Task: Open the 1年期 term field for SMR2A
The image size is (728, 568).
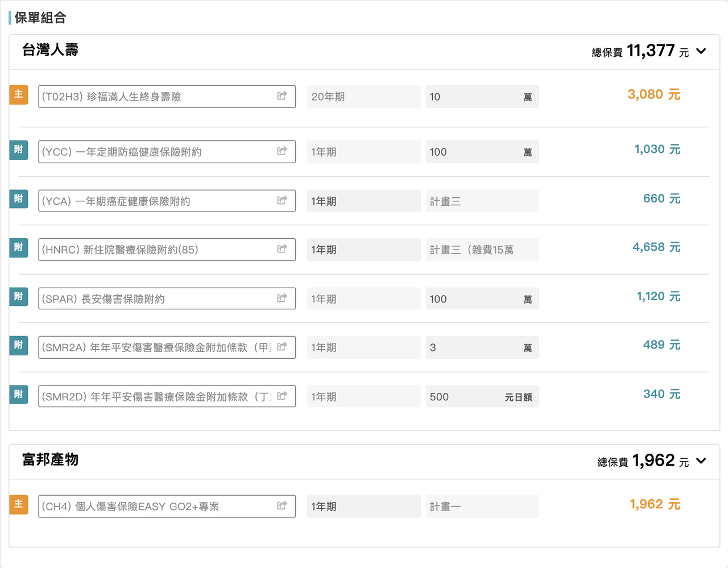Action: click(x=364, y=347)
